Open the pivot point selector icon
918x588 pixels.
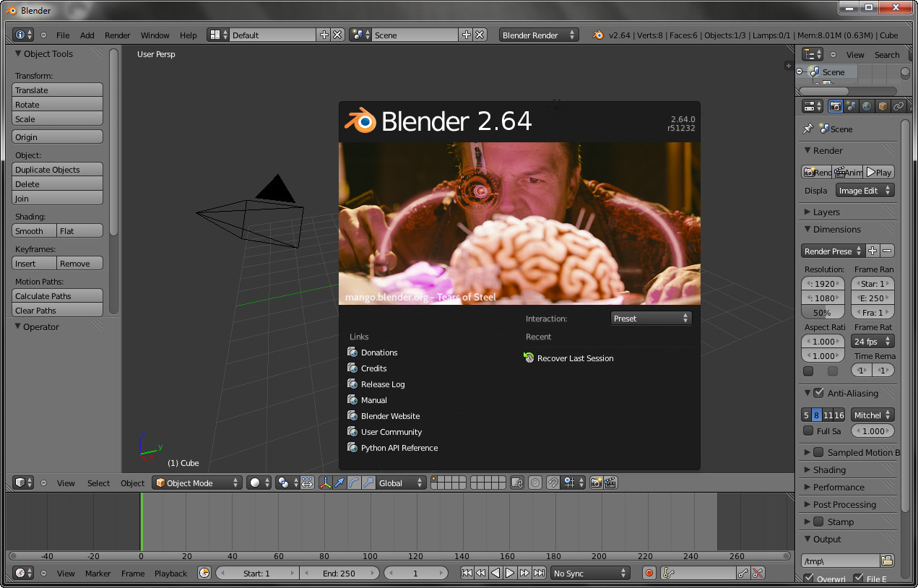(287, 483)
